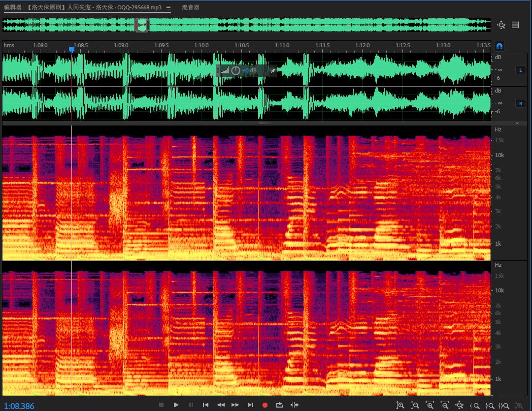
Task: Click ruler label 1:11.0
Action: pos(282,45)
